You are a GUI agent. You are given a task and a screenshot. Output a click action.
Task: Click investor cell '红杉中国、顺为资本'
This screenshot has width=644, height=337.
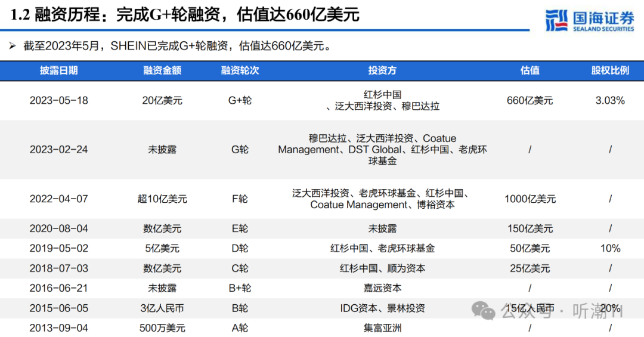(x=382, y=268)
